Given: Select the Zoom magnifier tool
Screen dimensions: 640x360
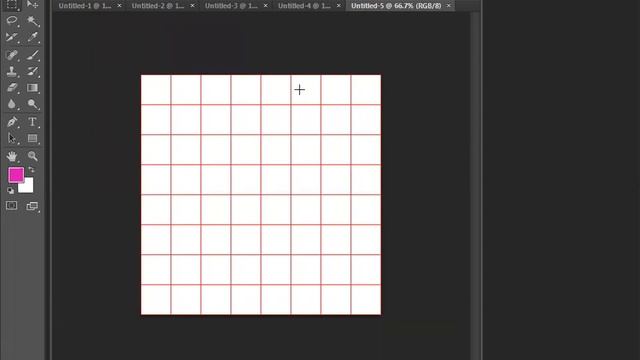Looking at the screenshot, I should click(32, 156).
